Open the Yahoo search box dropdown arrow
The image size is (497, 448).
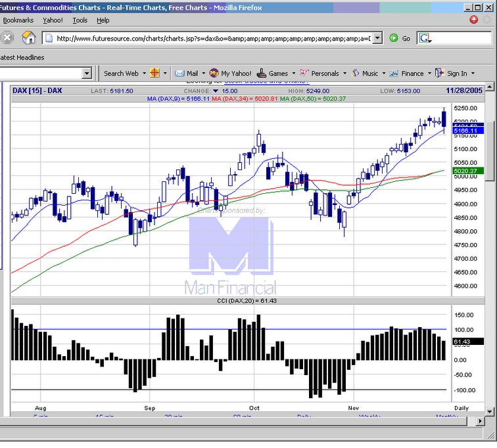(x=87, y=74)
